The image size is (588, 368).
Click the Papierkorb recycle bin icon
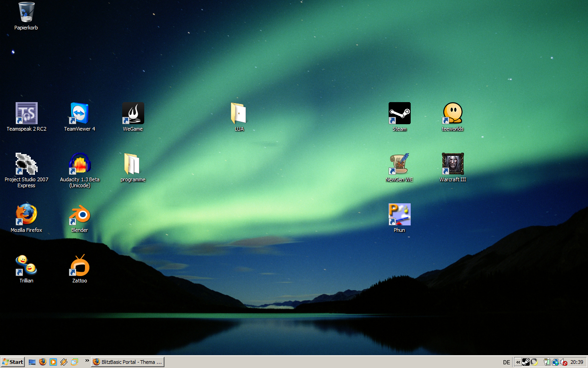[x=26, y=12]
